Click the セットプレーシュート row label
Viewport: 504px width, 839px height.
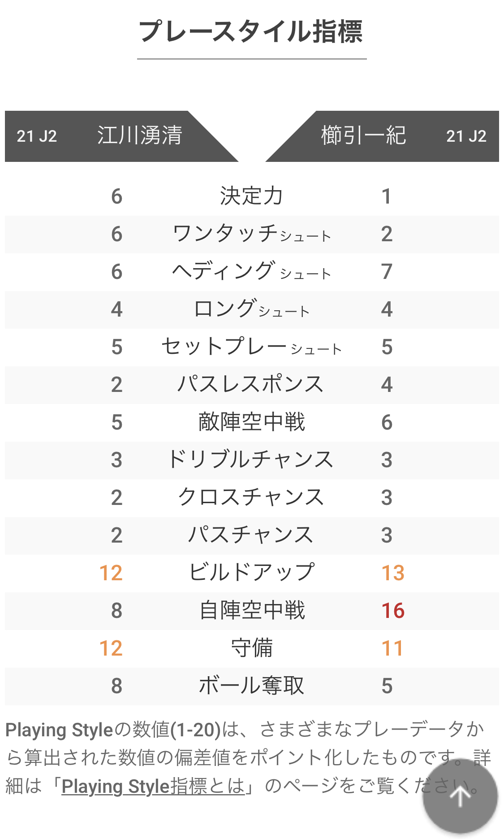click(251, 347)
